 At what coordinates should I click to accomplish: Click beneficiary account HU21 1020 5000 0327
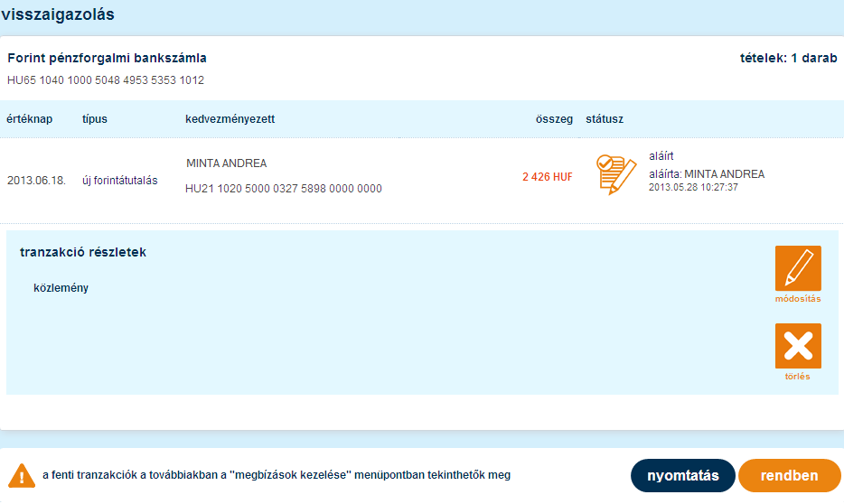click(x=284, y=189)
